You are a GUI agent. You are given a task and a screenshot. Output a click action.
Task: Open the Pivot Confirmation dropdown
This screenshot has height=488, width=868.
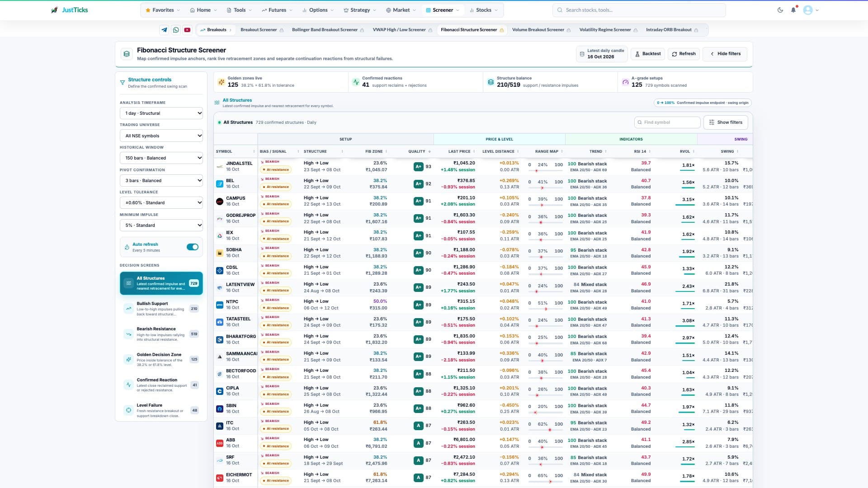pyautogui.click(x=161, y=180)
